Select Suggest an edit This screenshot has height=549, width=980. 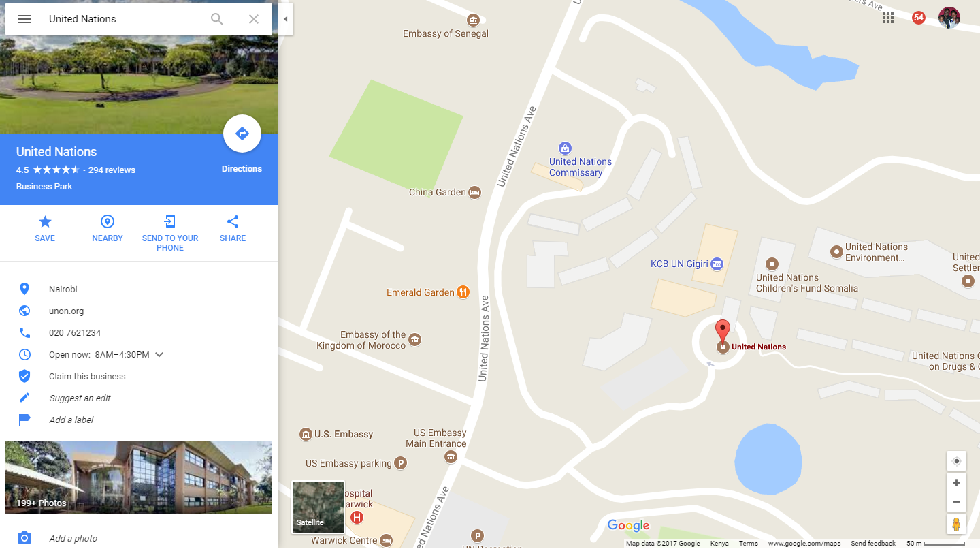point(80,398)
